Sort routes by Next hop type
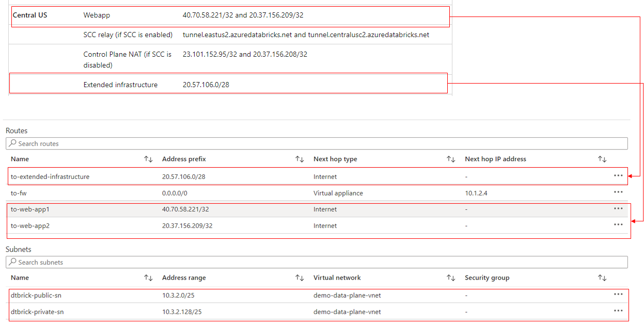Viewport: 644px width, 326px height. (451, 159)
